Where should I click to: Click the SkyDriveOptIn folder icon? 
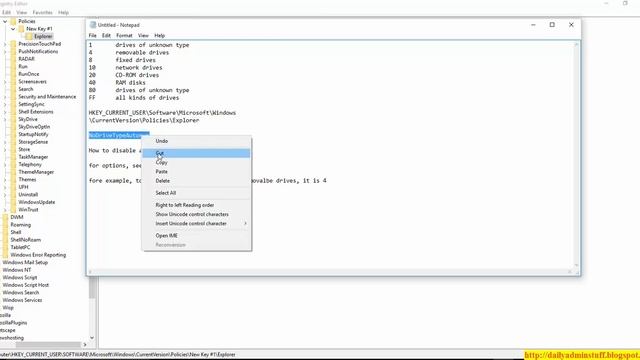pyautogui.click(x=13, y=127)
